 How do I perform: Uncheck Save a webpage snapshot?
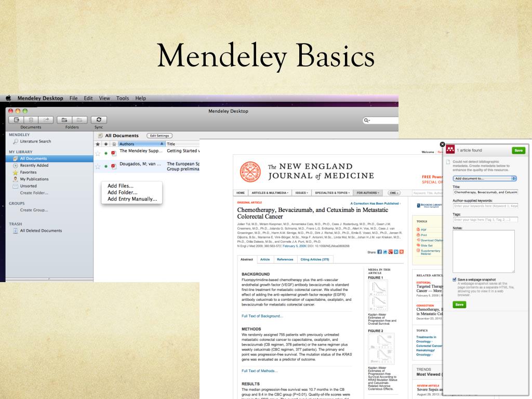point(455,280)
